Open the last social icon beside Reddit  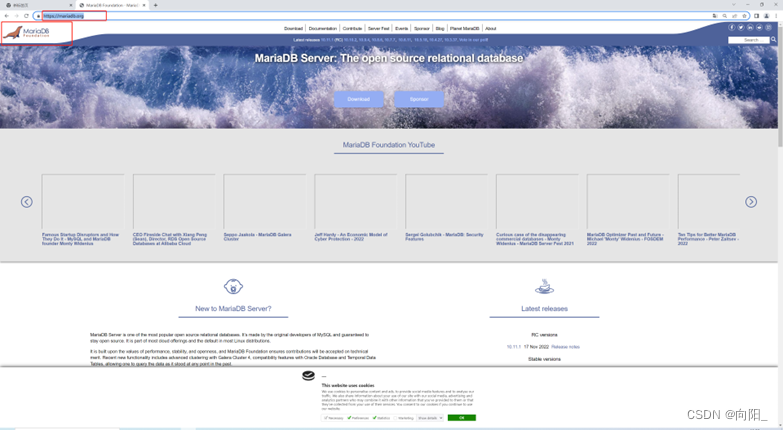tap(769, 27)
